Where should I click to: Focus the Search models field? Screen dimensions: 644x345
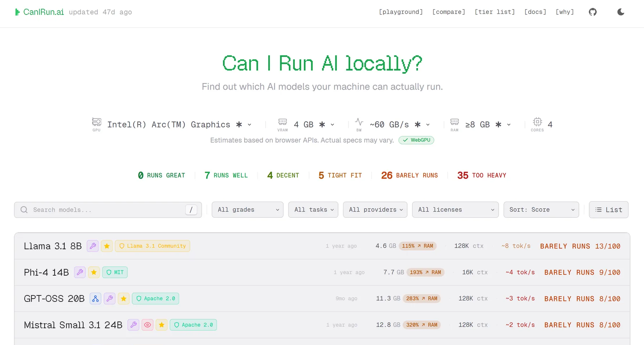pyautogui.click(x=108, y=210)
